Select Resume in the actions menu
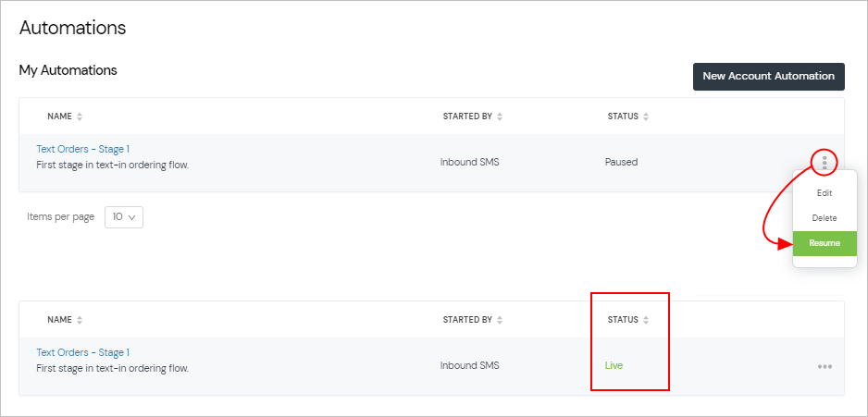This screenshot has height=417, width=868. click(x=825, y=243)
